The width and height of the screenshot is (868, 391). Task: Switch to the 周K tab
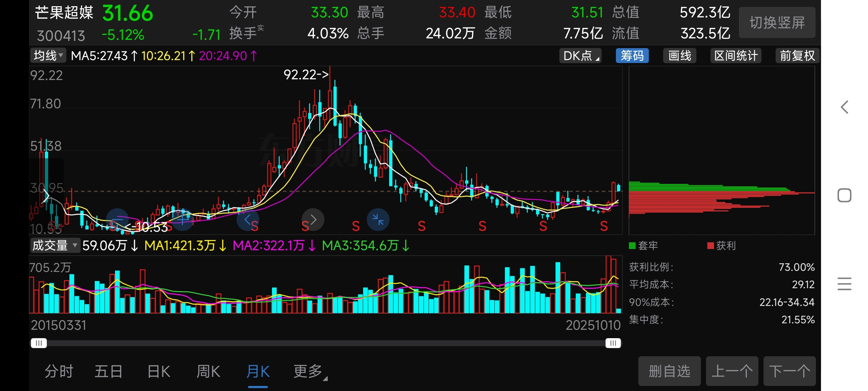click(208, 371)
